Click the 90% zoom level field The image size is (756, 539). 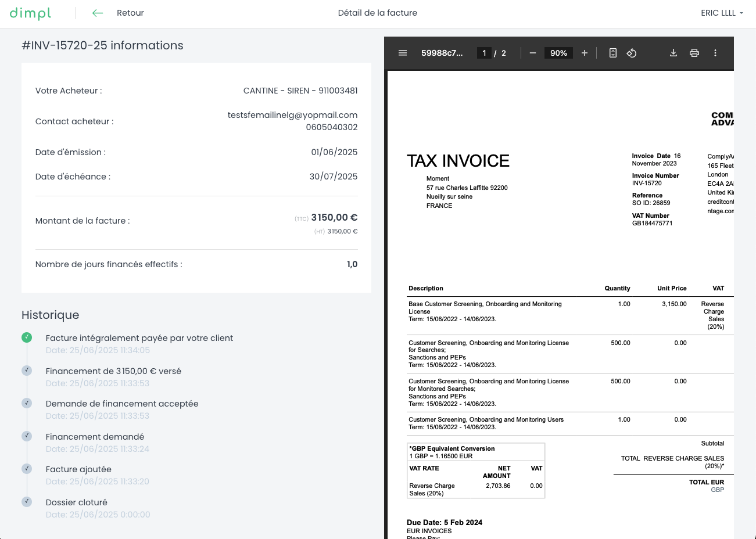click(558, 53)
